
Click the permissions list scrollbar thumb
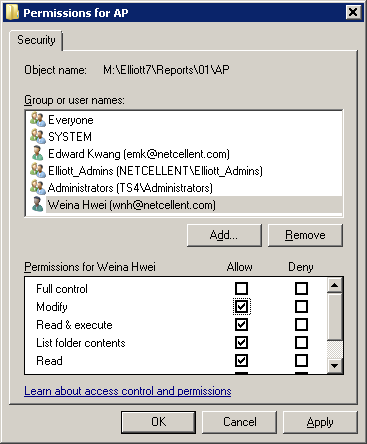click(335, 317)
